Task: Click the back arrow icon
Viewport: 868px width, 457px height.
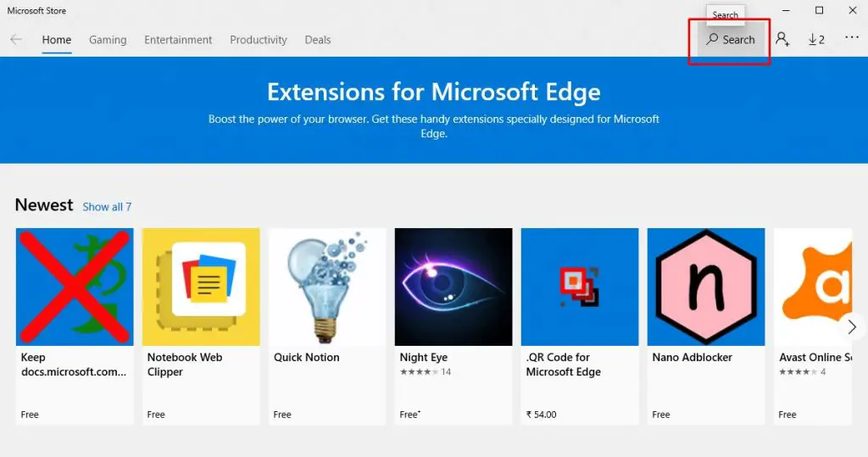Action: tap(16, 39)
